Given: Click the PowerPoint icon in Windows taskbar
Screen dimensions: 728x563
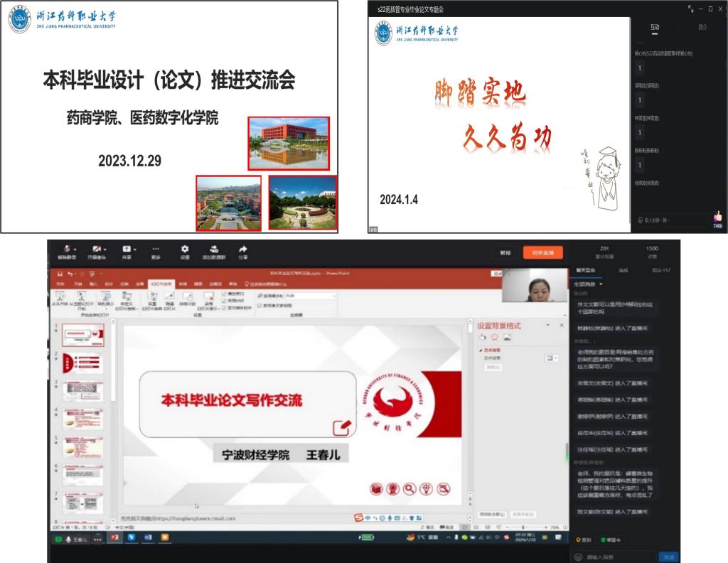Looking at the screenshot, I should click(x=114, y=537).
